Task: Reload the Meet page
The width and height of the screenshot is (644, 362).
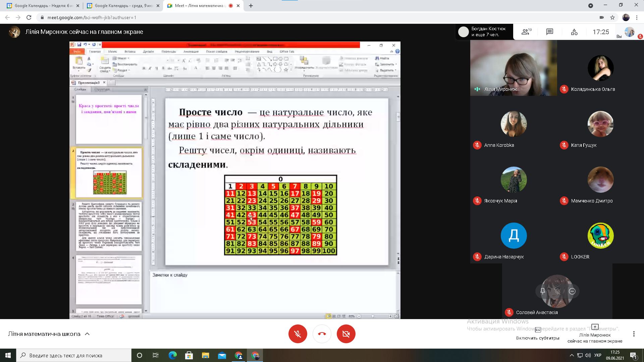Action: [x=29, y=17]
